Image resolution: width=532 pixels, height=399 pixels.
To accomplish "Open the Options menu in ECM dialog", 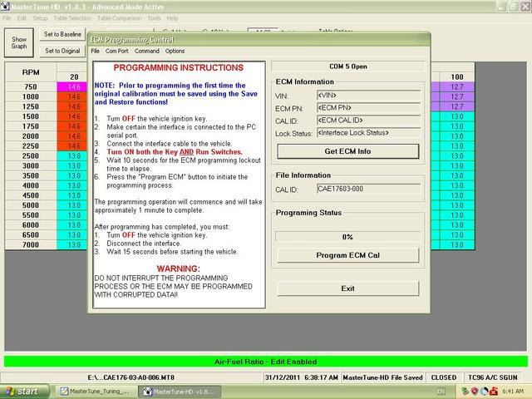I will [175, 51].
